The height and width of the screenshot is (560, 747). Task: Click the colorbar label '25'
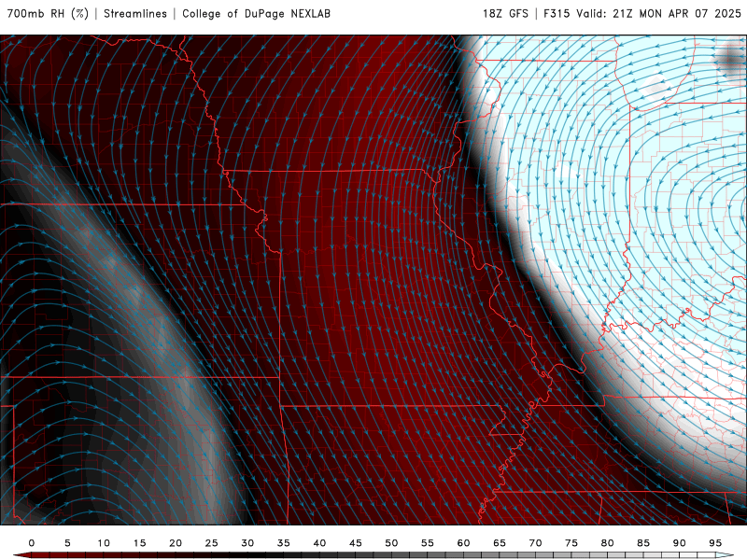pyautogui.click(x=212, y=543)
